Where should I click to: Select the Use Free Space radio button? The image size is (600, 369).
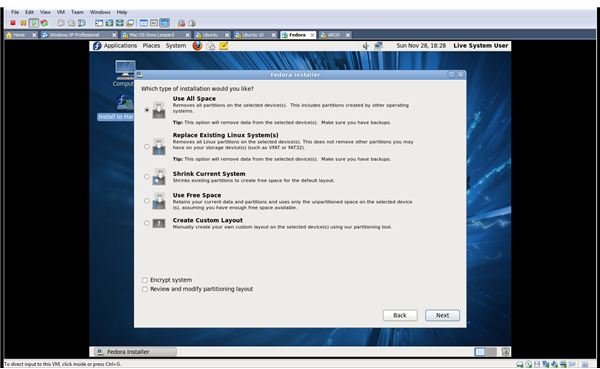click(147, 201)
